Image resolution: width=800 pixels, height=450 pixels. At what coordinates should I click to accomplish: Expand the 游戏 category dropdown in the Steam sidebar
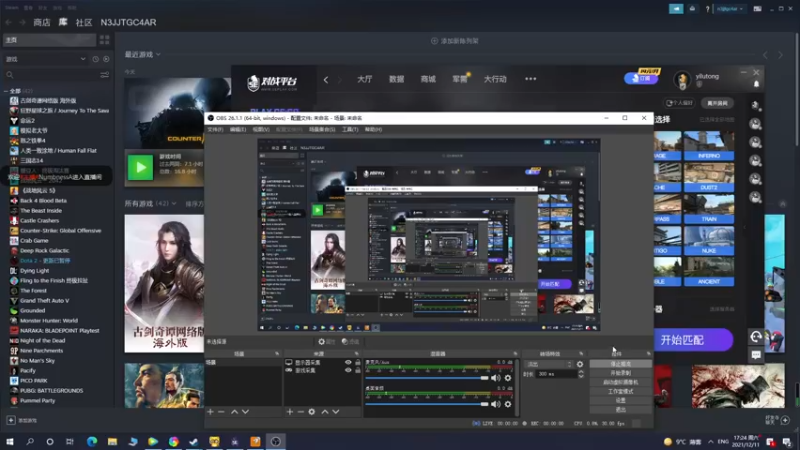[x=45, y=59]
